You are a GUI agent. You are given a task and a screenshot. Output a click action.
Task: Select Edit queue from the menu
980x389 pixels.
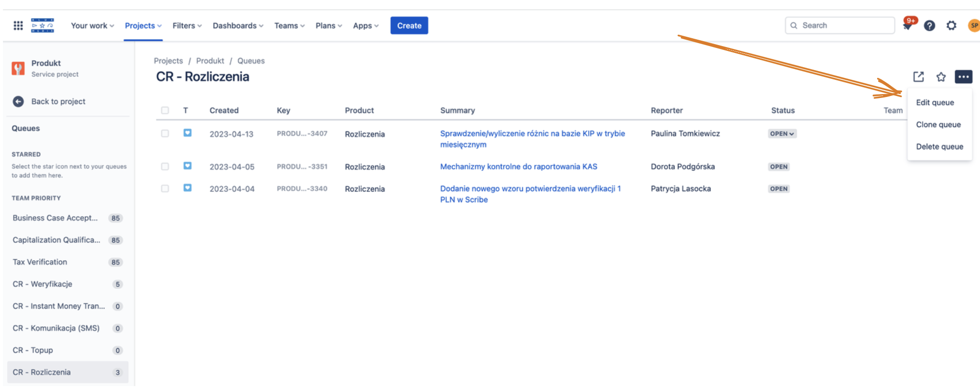click(x=935, y=102)
